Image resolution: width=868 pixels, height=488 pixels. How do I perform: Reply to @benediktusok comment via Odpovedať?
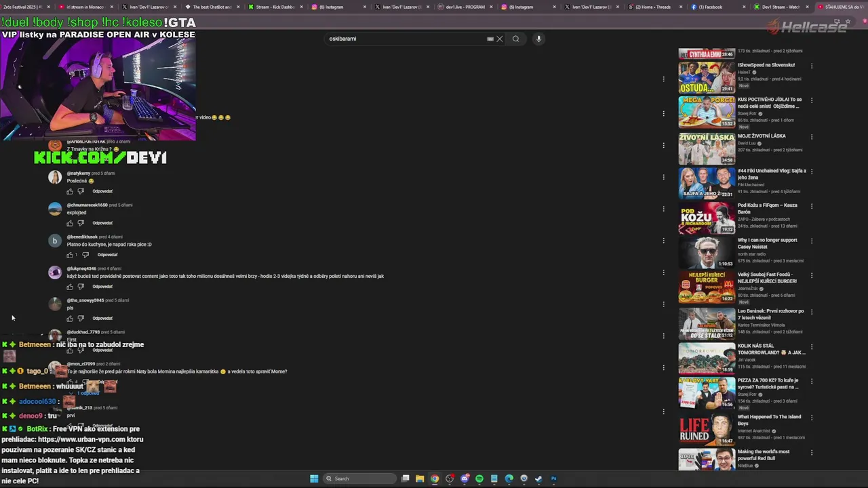point(107,255)
